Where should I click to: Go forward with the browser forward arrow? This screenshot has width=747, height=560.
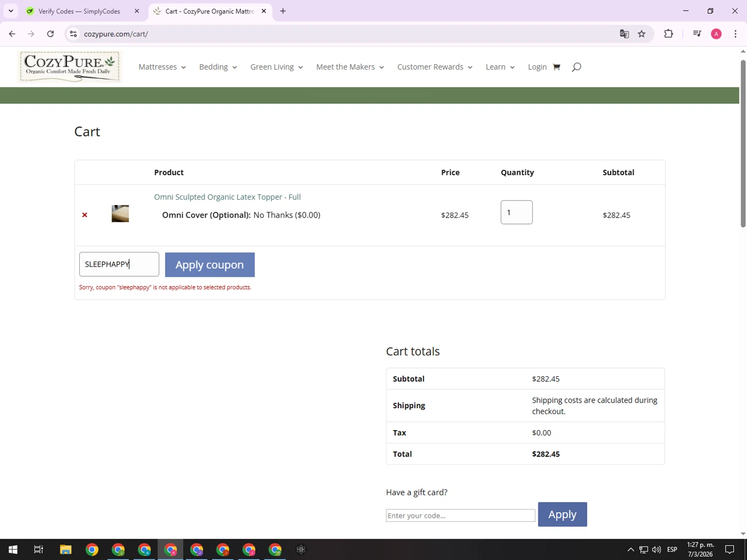(31, 34)
